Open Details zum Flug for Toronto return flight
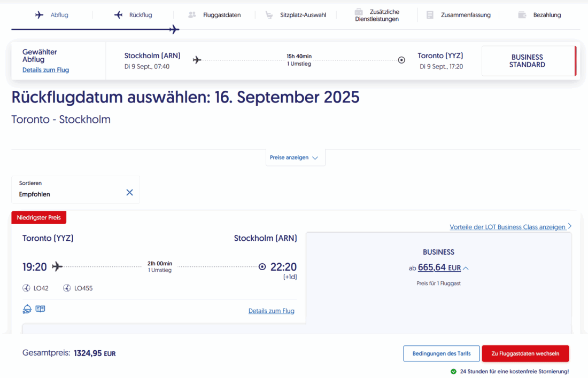588x378 pixels. tap(271, 311)
